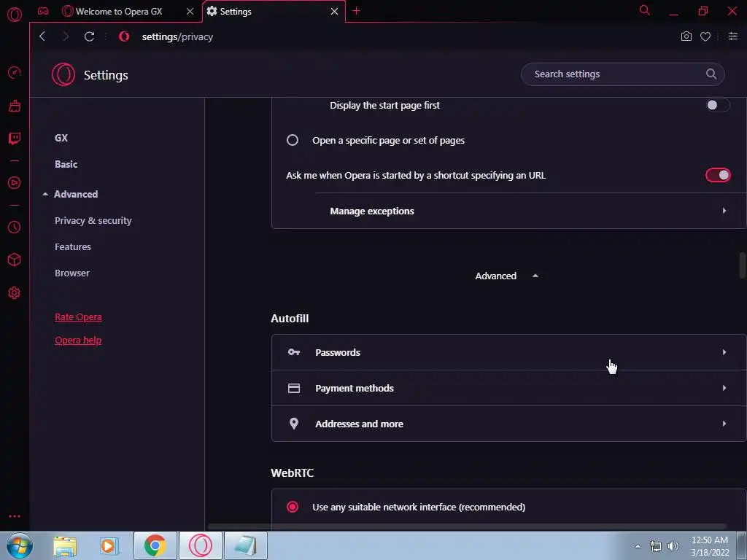Open notepad app in taskbar
This screenshot has height=560, width=747.
[x=245, y=545]
